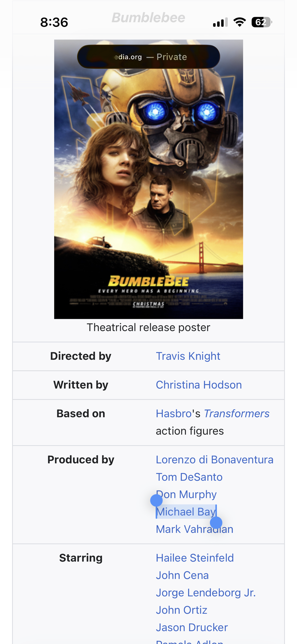The image size is (297, 644).
Task: Tap the Private address bar pill
Action: pyautogui.click(x=148, y=57)
